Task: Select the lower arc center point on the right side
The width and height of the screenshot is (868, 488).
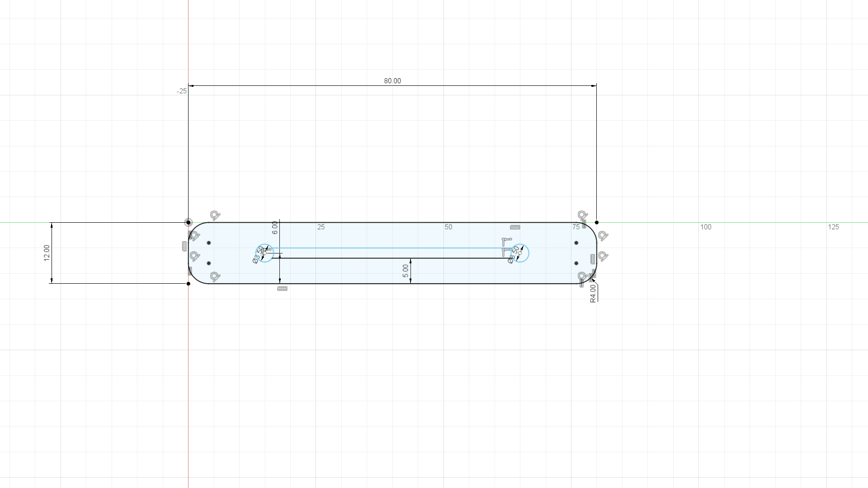Action: tap(576, 263)
